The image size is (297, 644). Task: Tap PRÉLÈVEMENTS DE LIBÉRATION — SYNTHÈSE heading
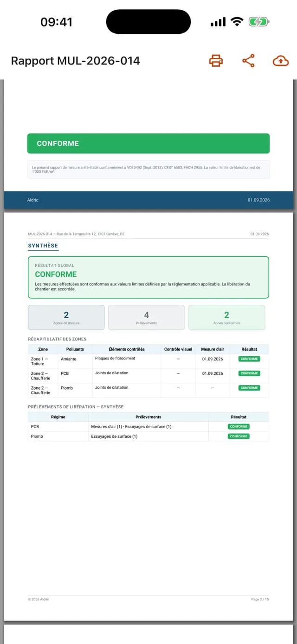pyautogui.click(x=76, y=407)
